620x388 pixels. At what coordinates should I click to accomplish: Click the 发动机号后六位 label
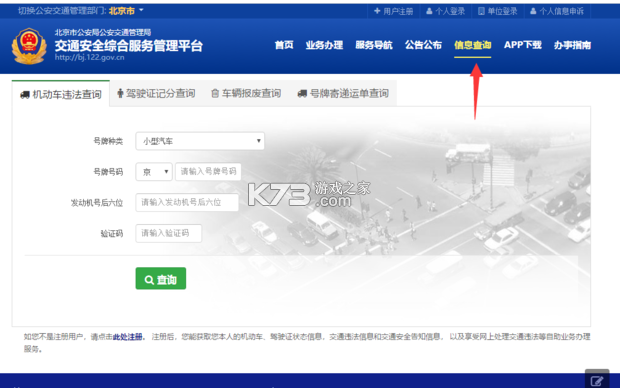pos(97,203)
